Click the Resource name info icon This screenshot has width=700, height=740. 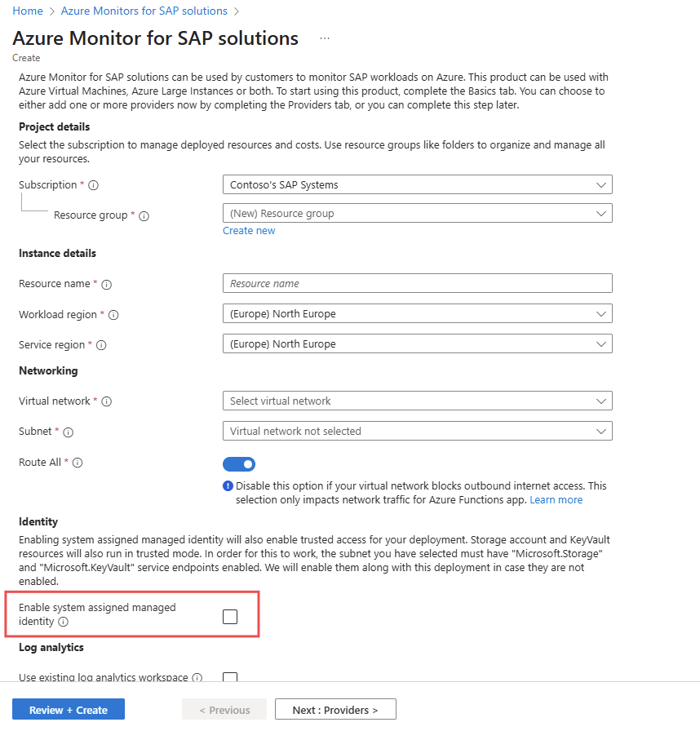pos(107,284)
